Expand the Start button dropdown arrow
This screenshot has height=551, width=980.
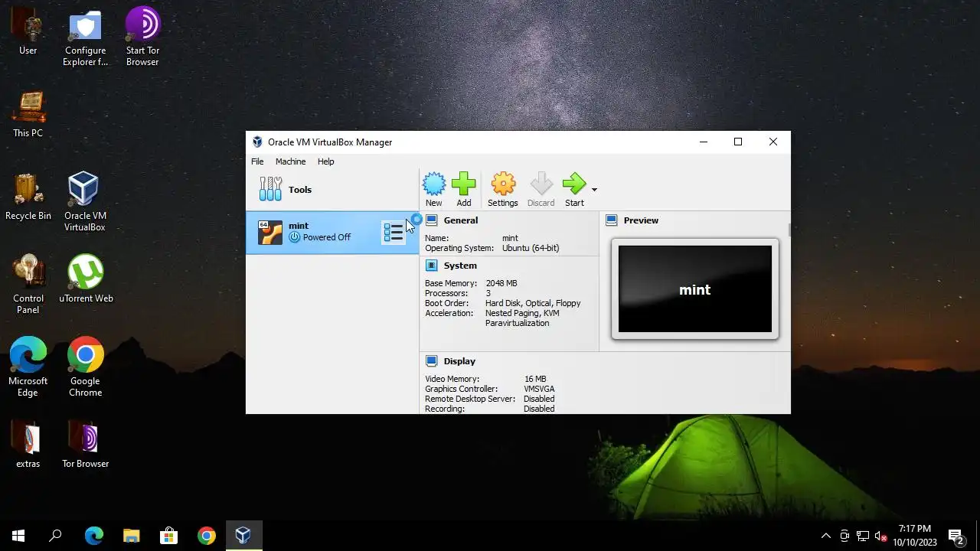pos(594,190)
